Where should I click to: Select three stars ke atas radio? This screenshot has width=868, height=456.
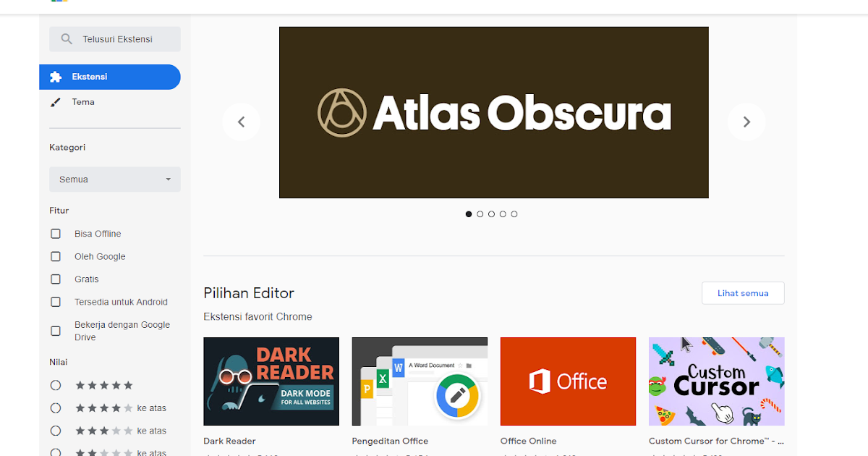click(x=56, y=431)
